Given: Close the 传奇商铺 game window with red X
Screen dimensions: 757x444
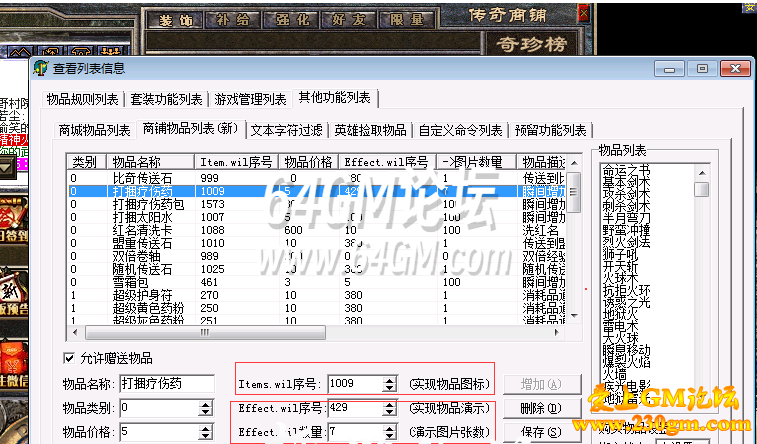Looking at the screenshot, I should (584, 13).
